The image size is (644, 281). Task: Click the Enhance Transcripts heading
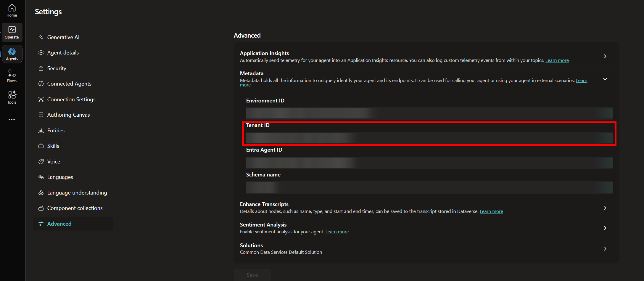coord(264,204)
